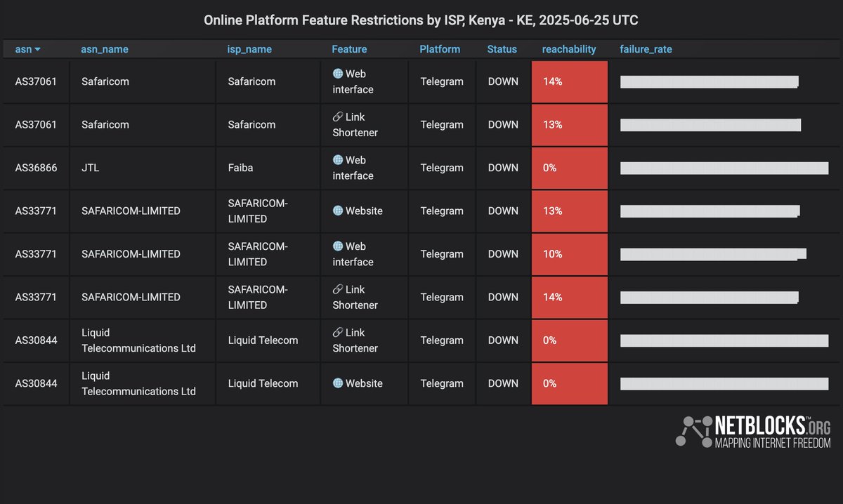This screenshot has height=504, width=843.
Task: Click the NETBLOCKS.ORG text link
Action: pyautogui.click(x=772, y=425)
